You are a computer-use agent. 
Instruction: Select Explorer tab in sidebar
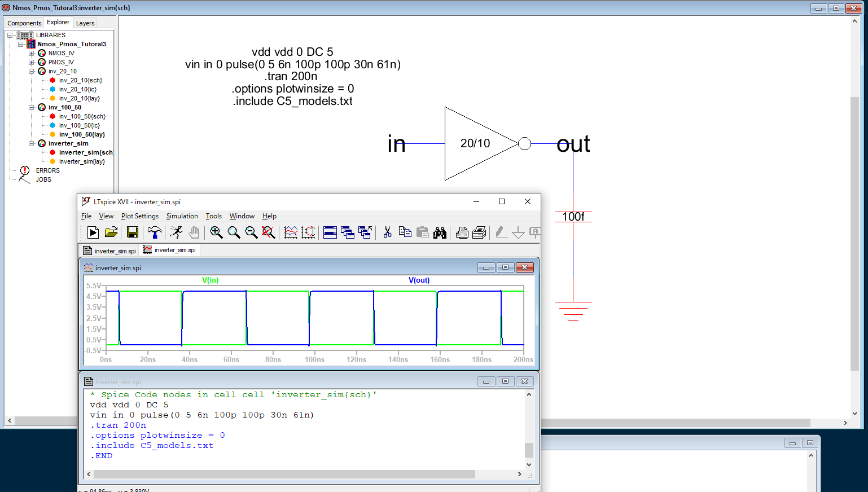click(58, 22)
